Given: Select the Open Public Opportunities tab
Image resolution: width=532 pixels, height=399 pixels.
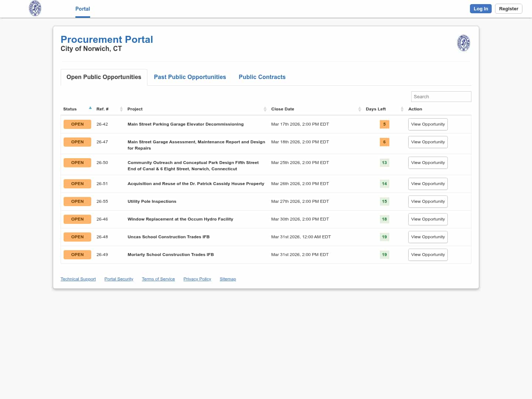Looking at the screenshot, I should [104, 77].
